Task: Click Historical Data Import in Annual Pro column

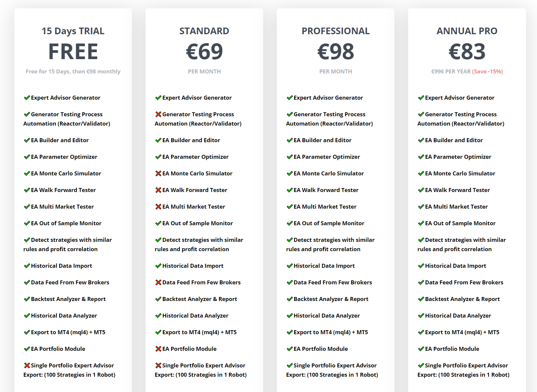Action: pyautogui.click(x=456, y=266)
